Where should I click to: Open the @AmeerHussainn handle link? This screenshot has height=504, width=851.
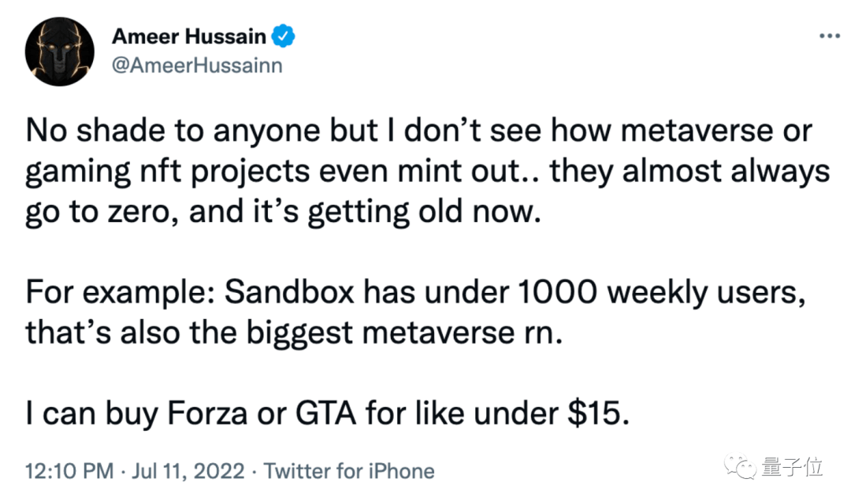click(197, 65)
